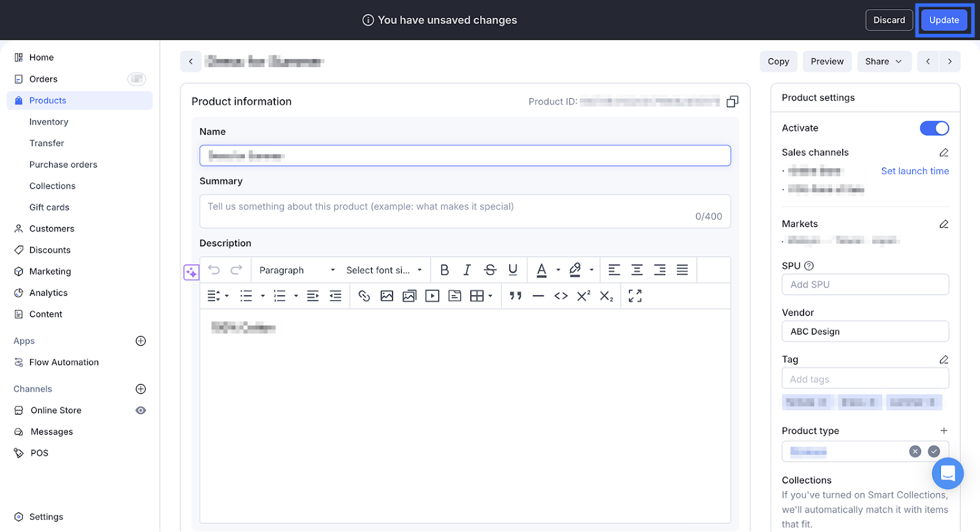The height and width of the screenshot is (532, 980).
Task: Confirm product type with checkmark
Action: click(933, 452)
